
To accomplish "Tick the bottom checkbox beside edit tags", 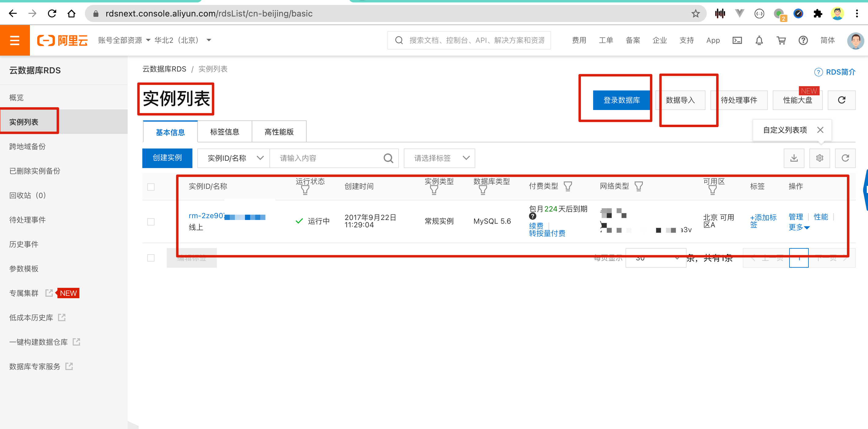I will coord(151,258).
